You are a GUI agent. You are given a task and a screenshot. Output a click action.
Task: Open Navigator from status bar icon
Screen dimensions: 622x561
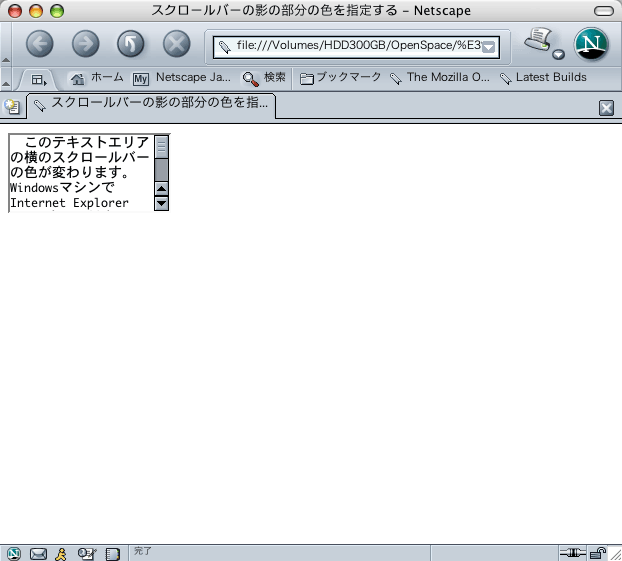[14, 553]
